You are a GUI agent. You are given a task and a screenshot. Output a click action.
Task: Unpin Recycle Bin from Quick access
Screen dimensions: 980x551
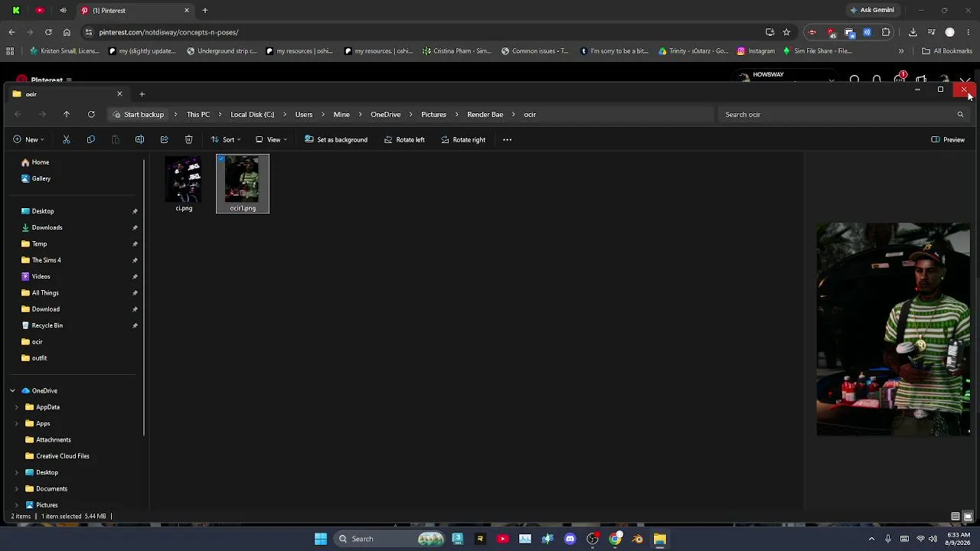pyautogui.click(x=135, y=325)
